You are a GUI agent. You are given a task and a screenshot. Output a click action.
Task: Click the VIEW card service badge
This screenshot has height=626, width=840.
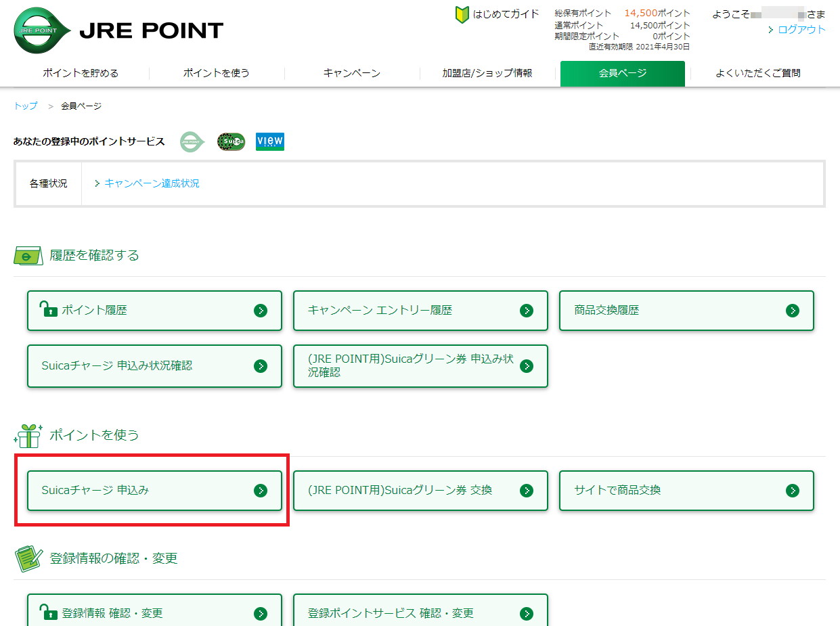tap(270, 141)
